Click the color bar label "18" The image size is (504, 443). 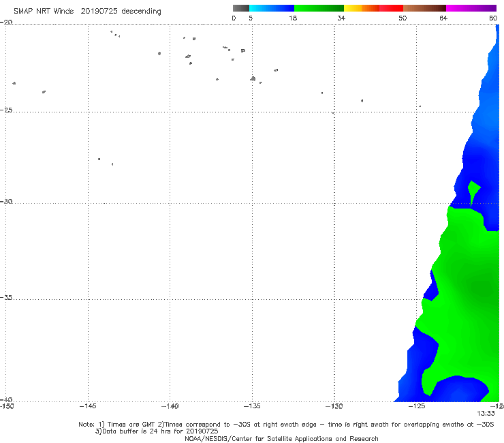coord(293,18)
